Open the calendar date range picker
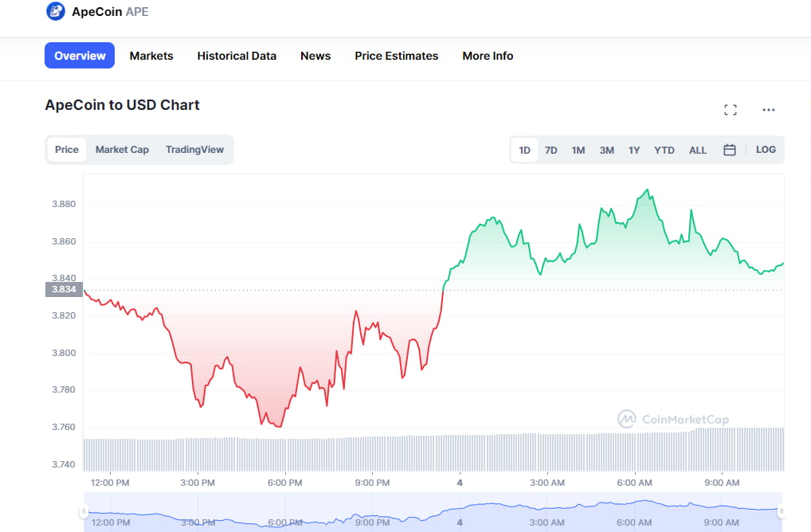 (x=729, y=150)
